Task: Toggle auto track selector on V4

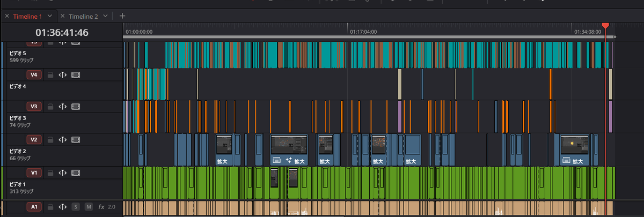Action: click(x=63, y=74)
